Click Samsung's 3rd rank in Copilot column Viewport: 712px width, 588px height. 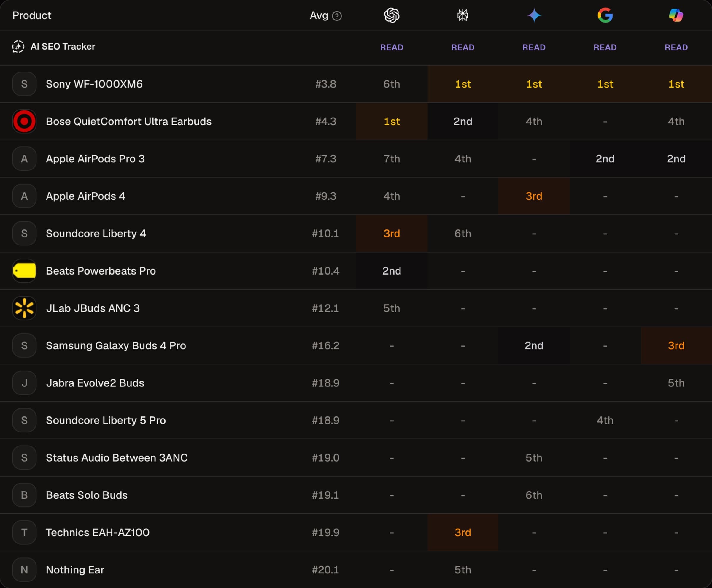click(676, 345)
